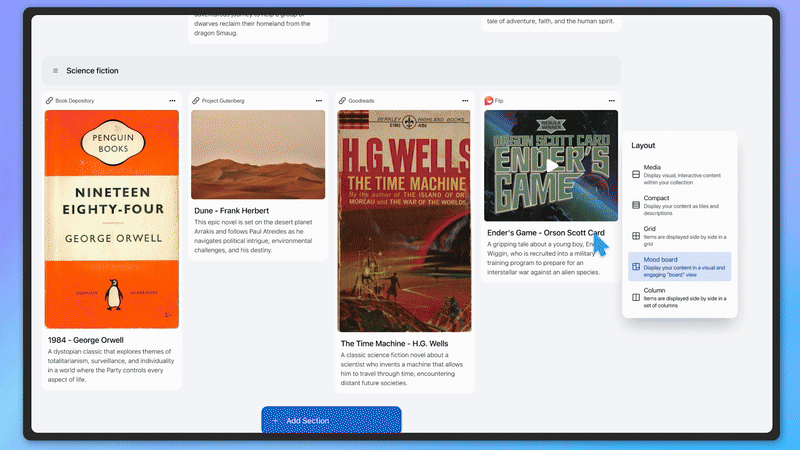Click the Goodreads link icon
Screen dimensions: 800x450
342,101
